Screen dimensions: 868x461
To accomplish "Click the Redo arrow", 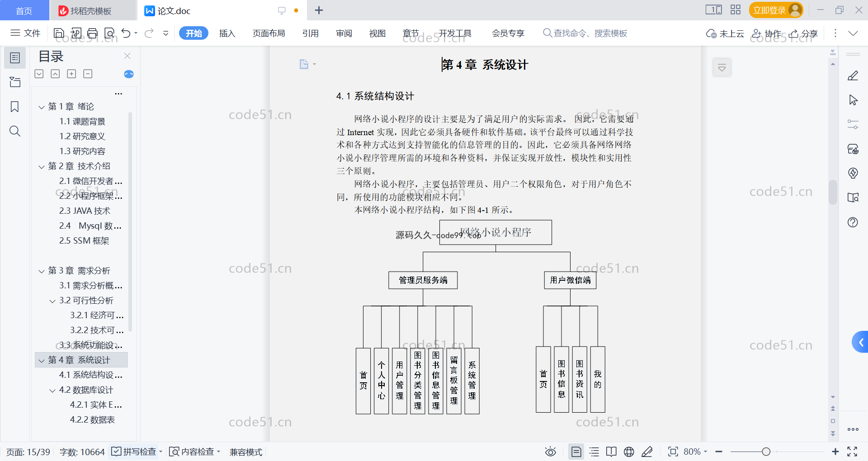I will [x=149, y=33].
